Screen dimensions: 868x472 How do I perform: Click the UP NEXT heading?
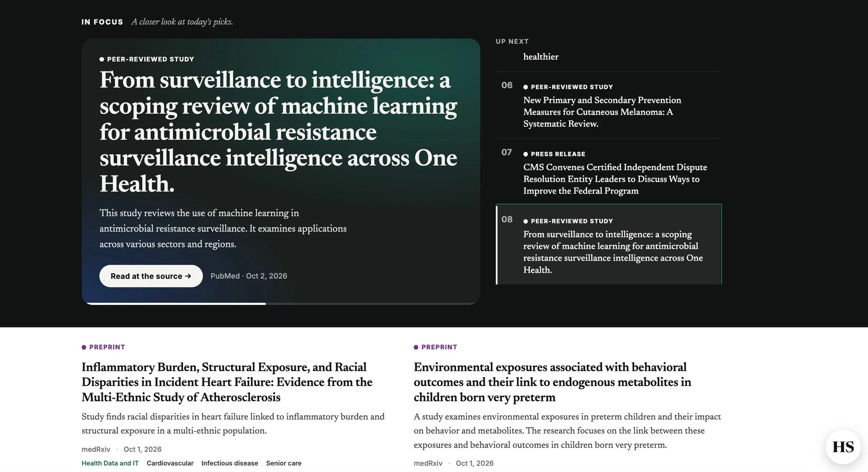tap(512, 42)
